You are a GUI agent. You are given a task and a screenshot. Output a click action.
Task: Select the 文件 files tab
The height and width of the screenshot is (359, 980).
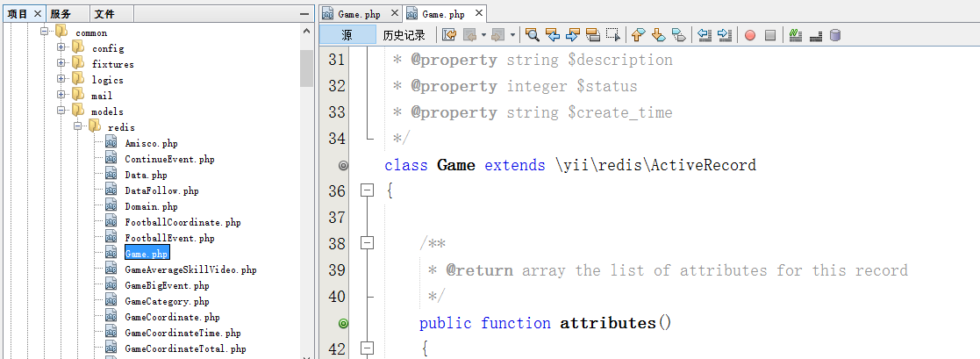104,14
